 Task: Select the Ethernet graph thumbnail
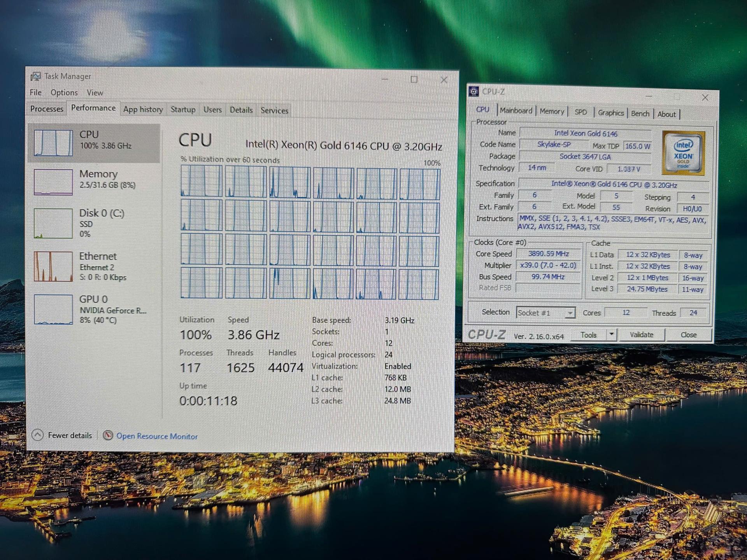pyautogui.click(x=53, y=266)
